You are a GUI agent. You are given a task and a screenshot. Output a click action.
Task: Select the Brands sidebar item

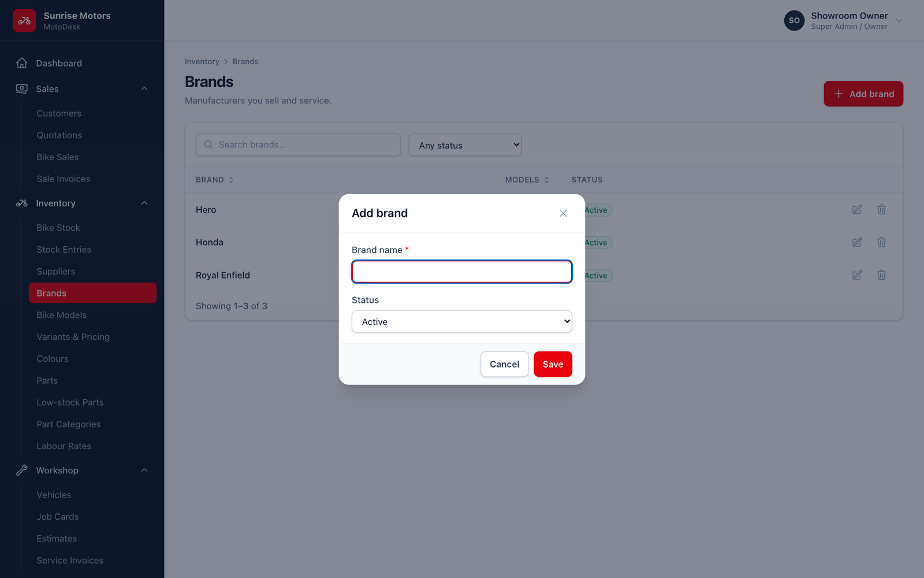(92, 293)
